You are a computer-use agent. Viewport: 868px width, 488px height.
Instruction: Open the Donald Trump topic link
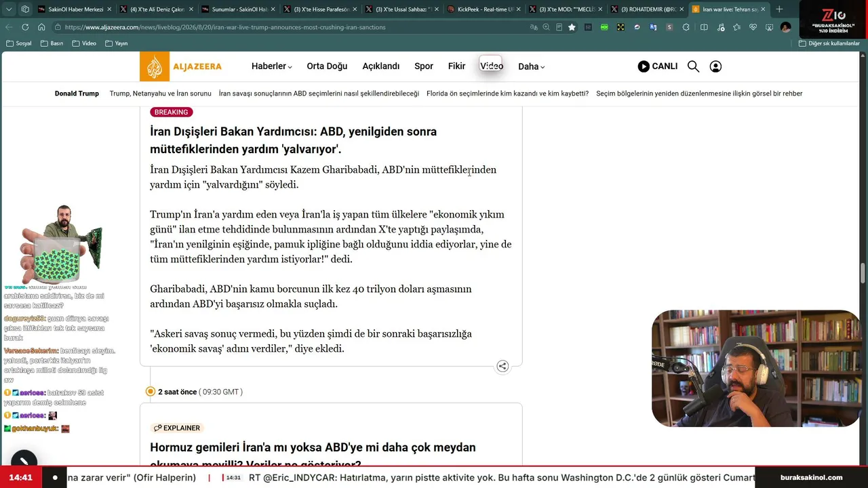pyautogui.click(x=77, y=94)
